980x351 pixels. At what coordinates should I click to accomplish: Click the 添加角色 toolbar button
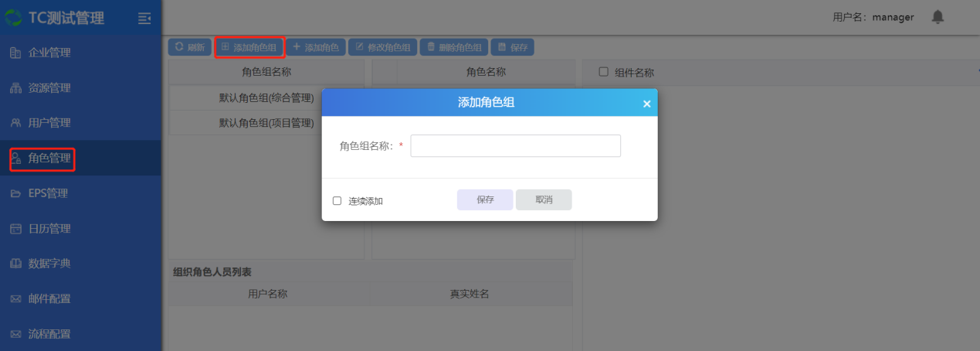[x=316, y=47]
